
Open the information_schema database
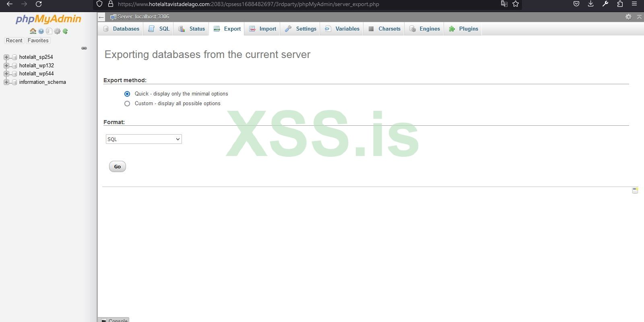pyautogui.click(x=43, y=82)
